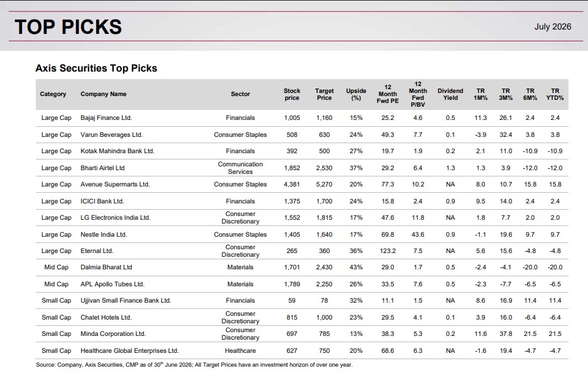This screenshot has height=378, width=588.
Task: Click APL Apollo Tubes stock price 1,789
Action: (x=291, y=284)
